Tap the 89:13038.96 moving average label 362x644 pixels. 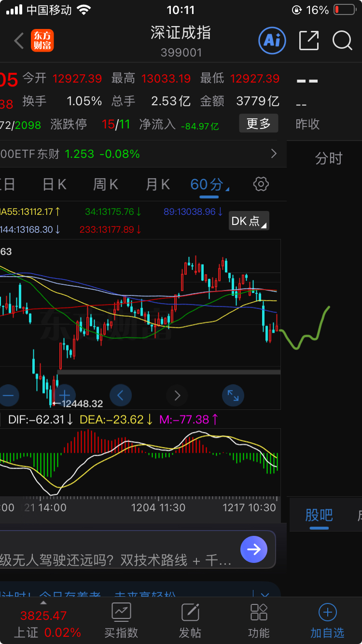pyautogui.click(x=193, y=211)
